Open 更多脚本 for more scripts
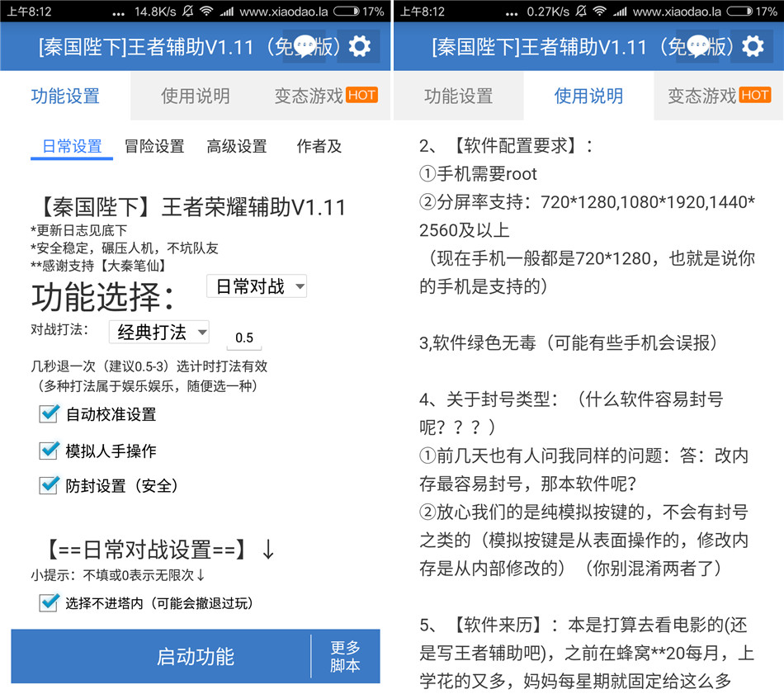The image size is (784, 694). pyautogui.click(x=346, y=657)
